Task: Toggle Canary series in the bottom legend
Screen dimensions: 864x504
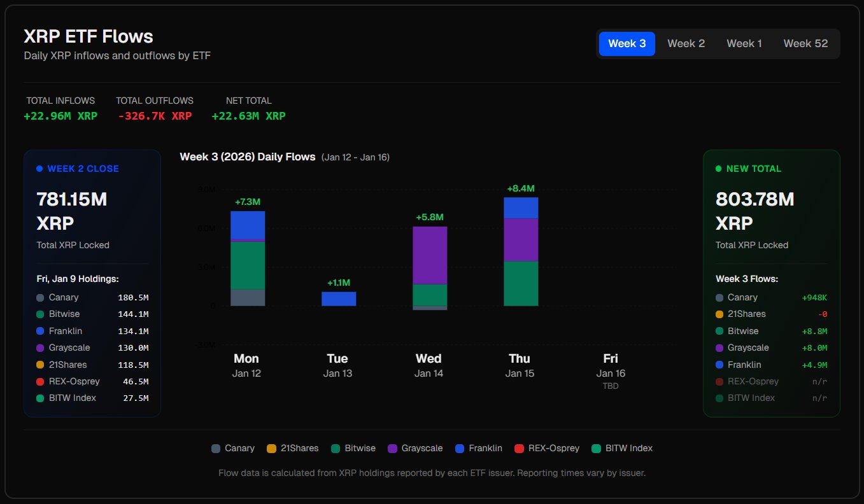Action: (x=233, y=448)
